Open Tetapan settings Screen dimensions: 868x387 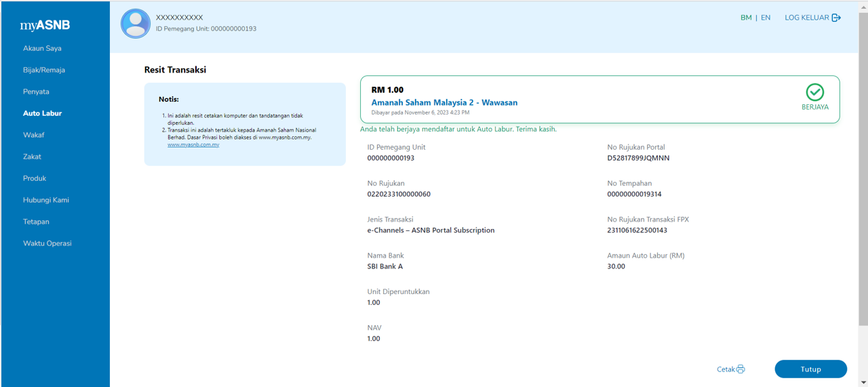(x=36, y=222)
